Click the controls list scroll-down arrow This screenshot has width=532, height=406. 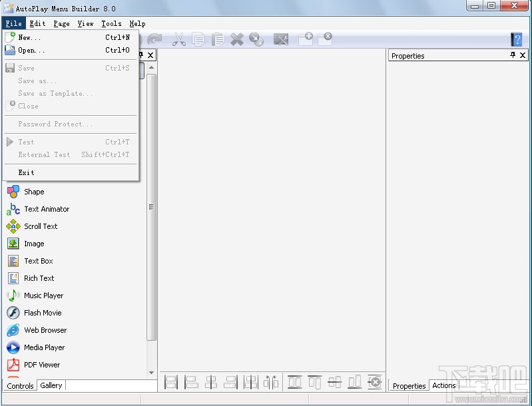[x=151, y=373]
